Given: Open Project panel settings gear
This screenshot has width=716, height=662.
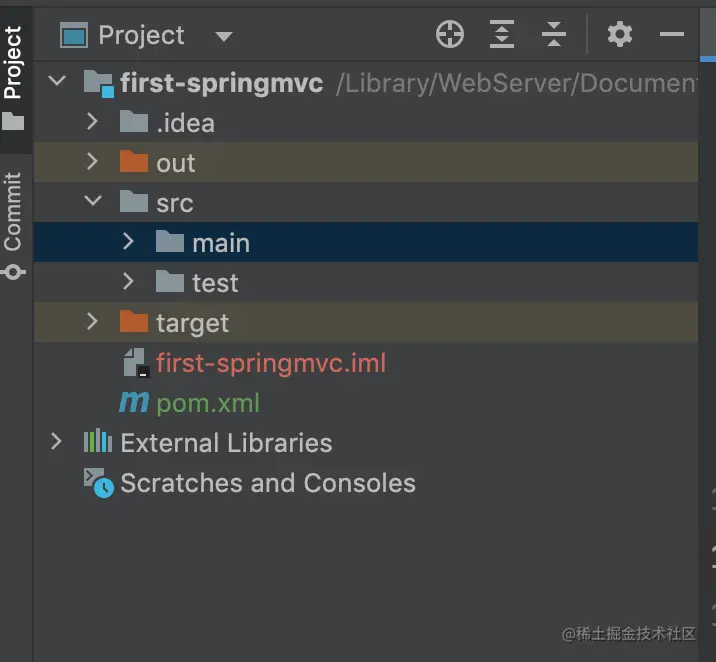Looking at the screenshot, I should click(x=620, y=35).
